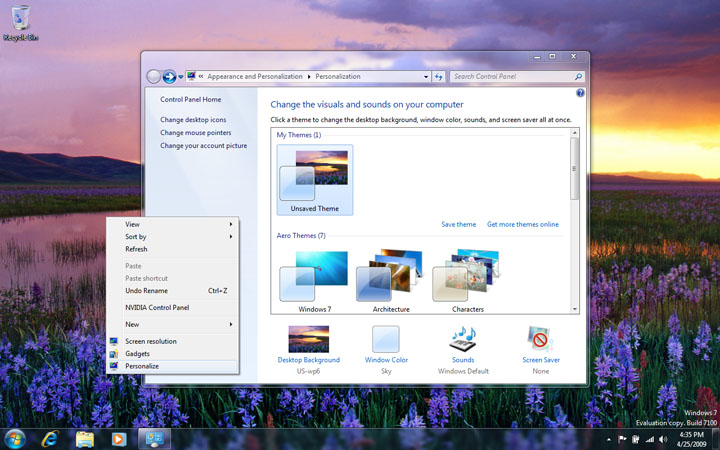The width and height of the screenshot is (720, 450).
Task: Select the Architecture Aero theme
Action: (x=391, y=280)
